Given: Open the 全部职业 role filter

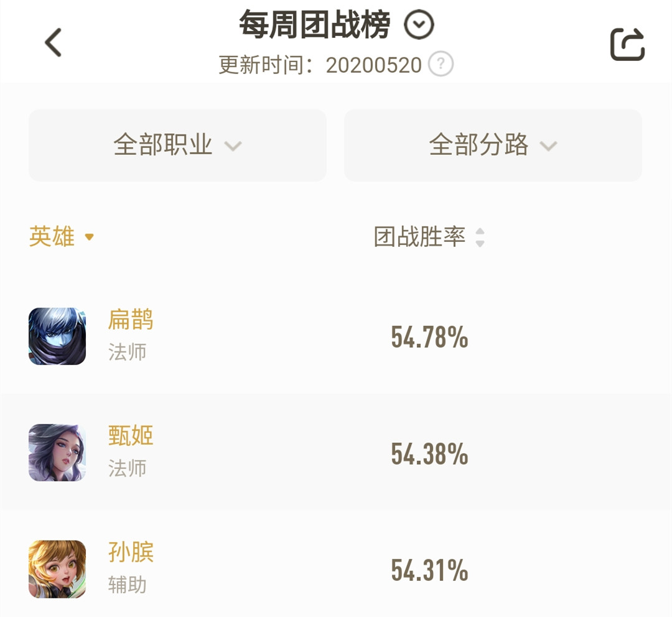Looking at the screenshot, I should 177,146.
